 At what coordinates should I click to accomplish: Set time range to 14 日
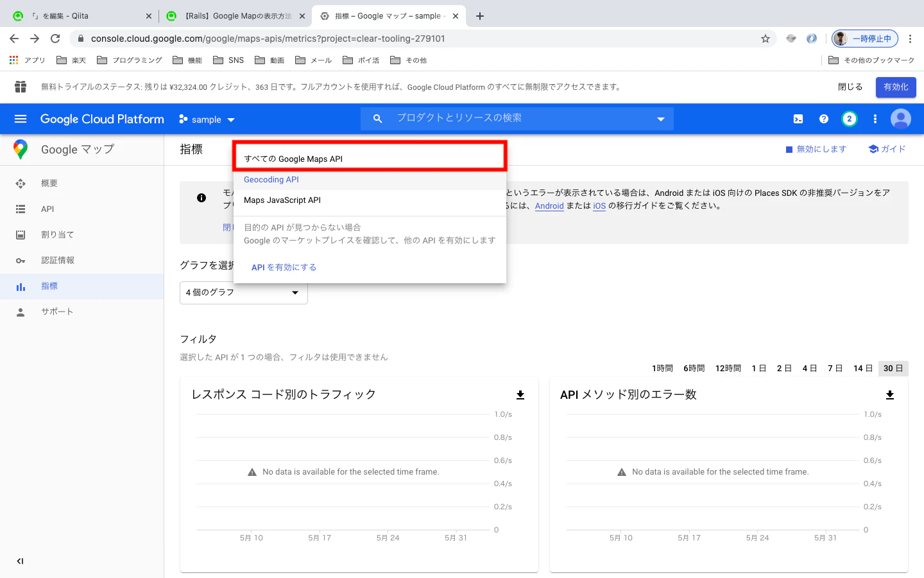click(863, 368)
